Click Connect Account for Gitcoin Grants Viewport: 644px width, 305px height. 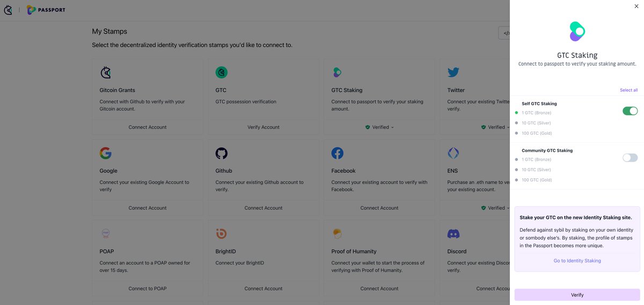148,127
